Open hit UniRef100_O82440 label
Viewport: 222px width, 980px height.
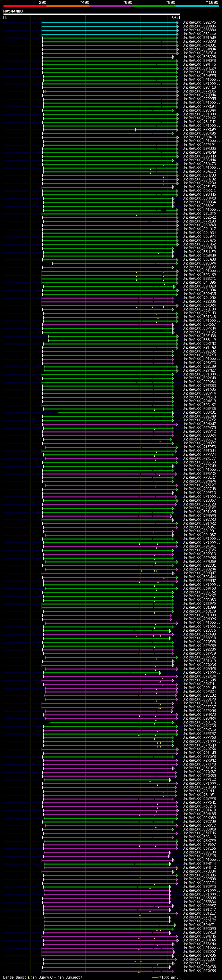pyautogui.click(x=199, y=34)
